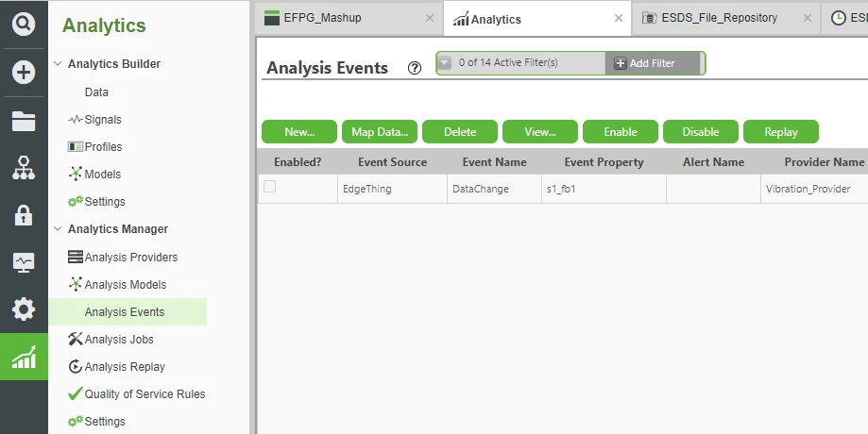Click the plus icon in Add Filter
Image resolution: width=868 pixels, height=434 pixels.
(621, 63)
